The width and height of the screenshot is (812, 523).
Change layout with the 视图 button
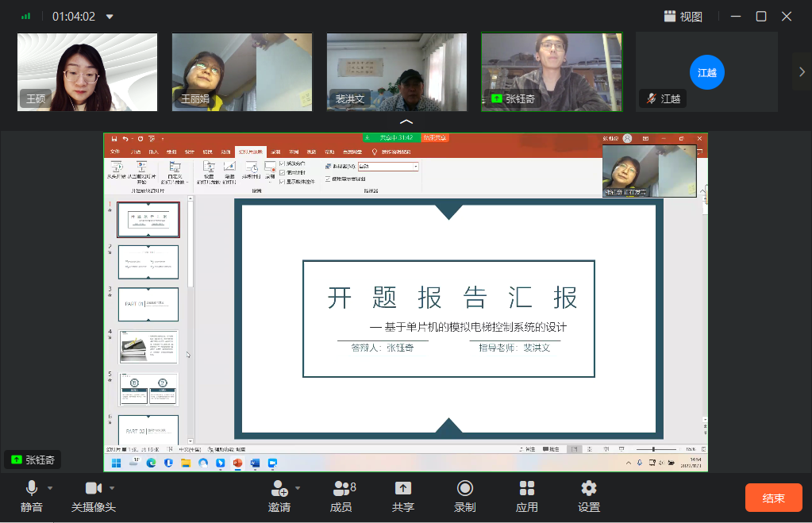683,16
